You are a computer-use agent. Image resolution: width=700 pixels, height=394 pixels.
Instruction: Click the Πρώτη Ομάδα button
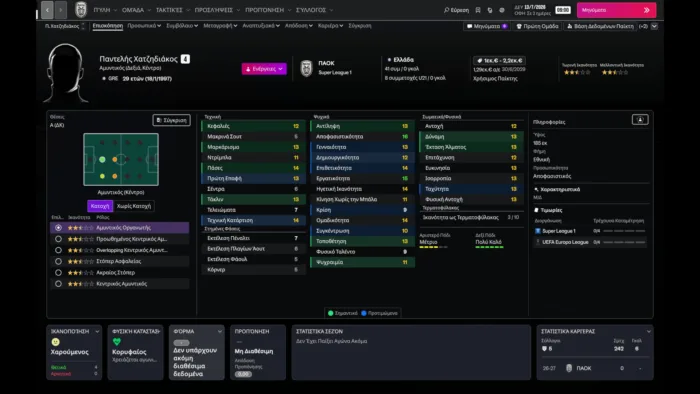tap(537, 26)
